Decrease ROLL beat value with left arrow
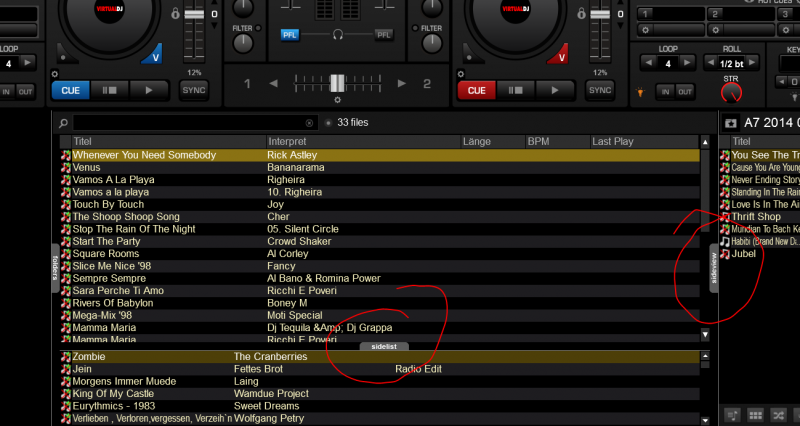This screenshot has width=800, height=426. 710,63
